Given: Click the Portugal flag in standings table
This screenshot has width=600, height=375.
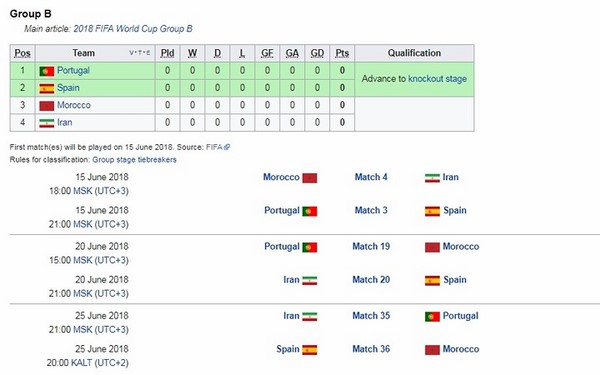Looking at the screenshot, I should coord(47,71).
